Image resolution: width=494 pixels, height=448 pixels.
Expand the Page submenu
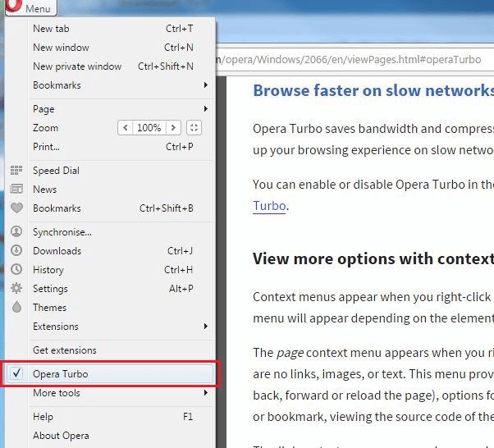[x=43, y=109]
